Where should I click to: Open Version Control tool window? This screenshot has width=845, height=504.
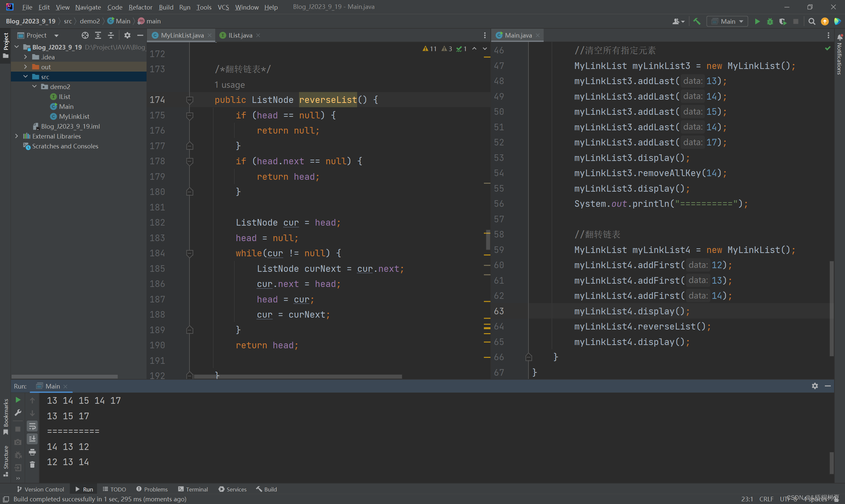point(40,489)
